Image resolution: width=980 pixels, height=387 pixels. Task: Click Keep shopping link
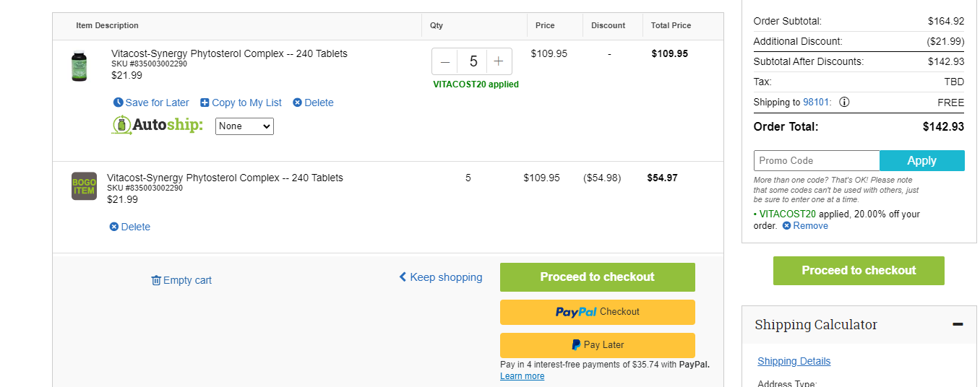441,277
